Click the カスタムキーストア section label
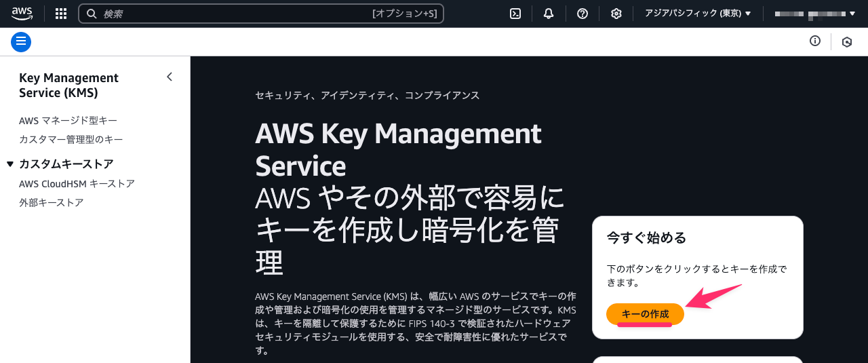The width and height of the screenshot is (868, 363). pyautogui.click(x=66, y=164)
